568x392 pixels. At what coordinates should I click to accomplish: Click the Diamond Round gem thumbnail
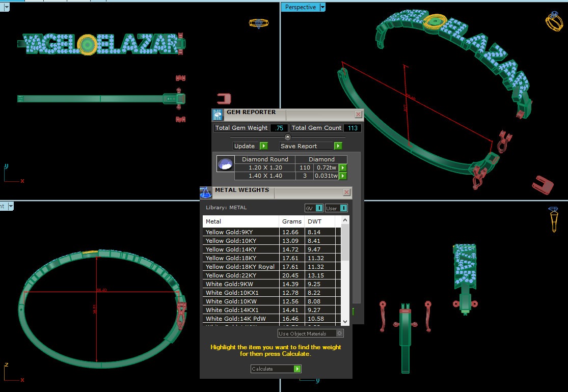pos(225,164)
